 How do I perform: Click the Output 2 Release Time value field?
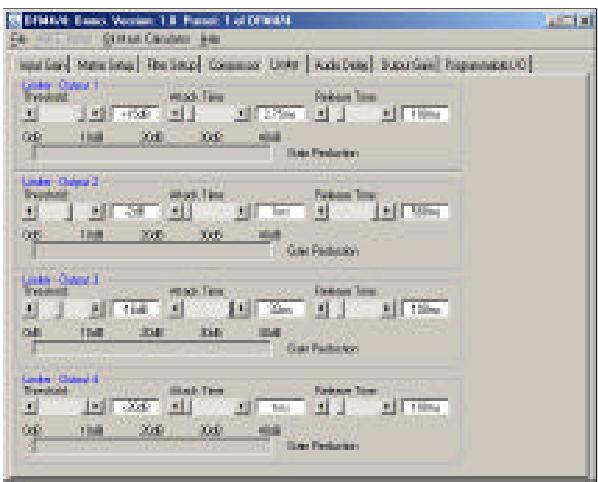425,211
